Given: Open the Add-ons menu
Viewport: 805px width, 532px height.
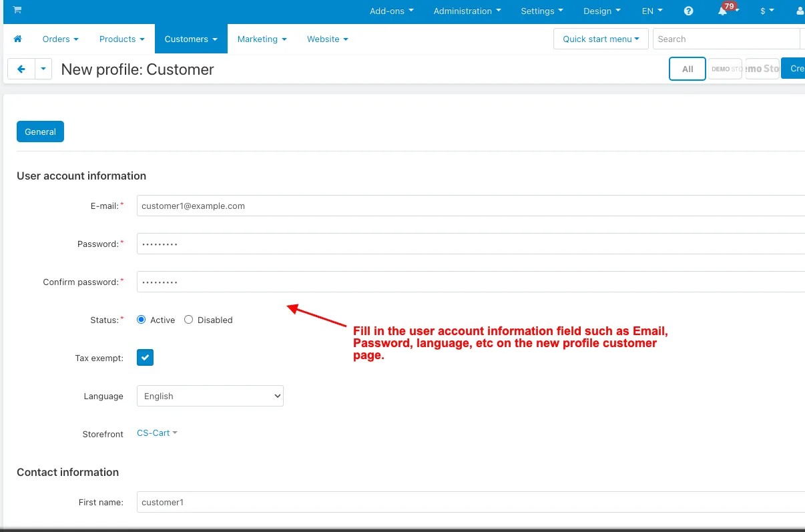Looking at the screenshot, I should pos(392,11).
